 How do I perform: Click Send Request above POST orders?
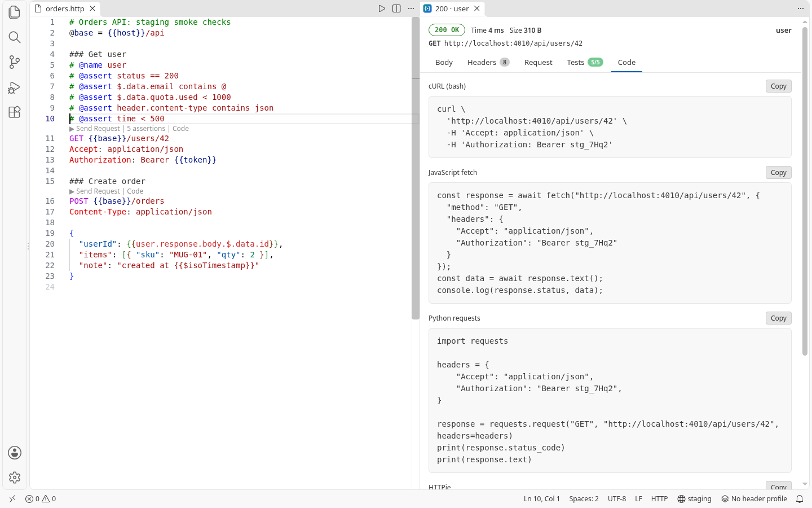pos(95,191)
